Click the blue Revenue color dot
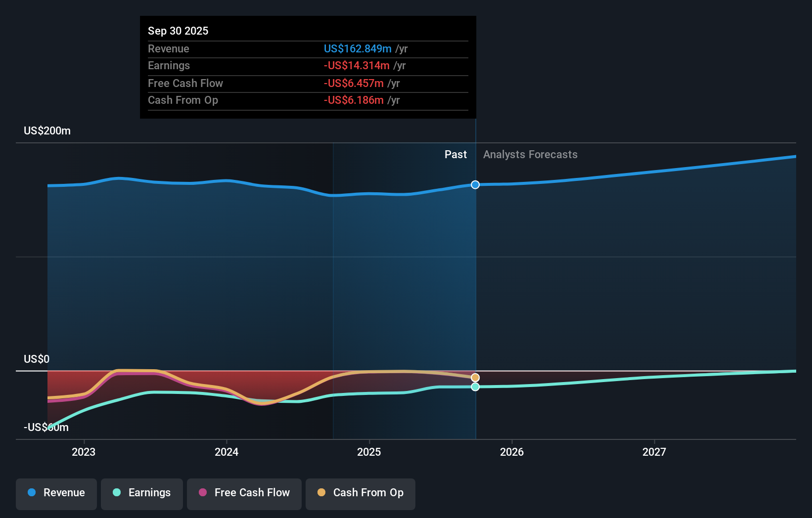Screen dimensions: 812x518 [x=31, y=493]
